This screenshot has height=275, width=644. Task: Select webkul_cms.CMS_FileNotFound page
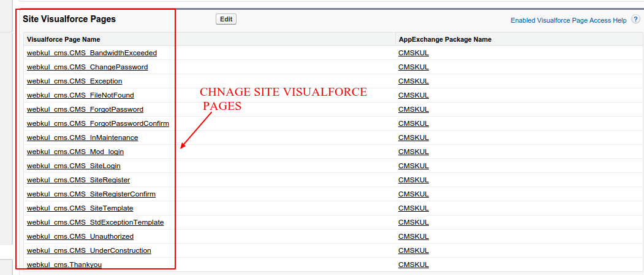coord(80,95)
